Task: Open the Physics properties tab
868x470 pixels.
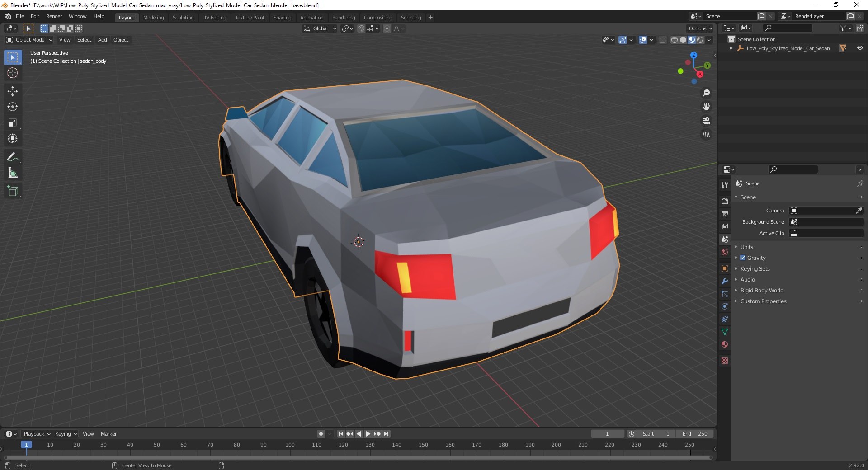Action: click(725, 306)
